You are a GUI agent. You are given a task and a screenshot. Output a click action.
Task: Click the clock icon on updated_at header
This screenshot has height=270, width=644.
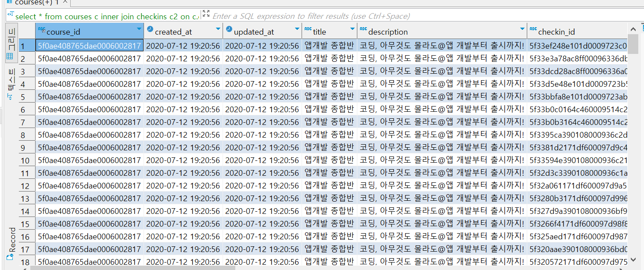pyautogui.click(x=229, y=30)
